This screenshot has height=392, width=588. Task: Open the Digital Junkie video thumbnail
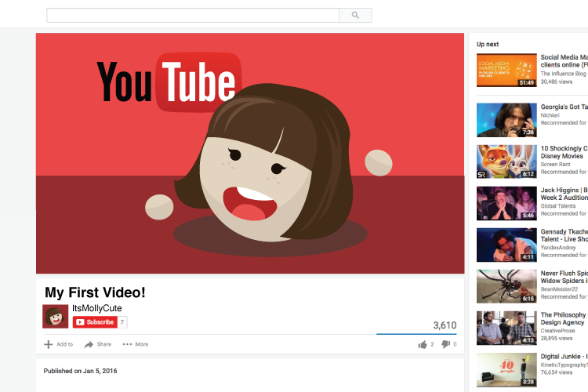tap(506, 369)
